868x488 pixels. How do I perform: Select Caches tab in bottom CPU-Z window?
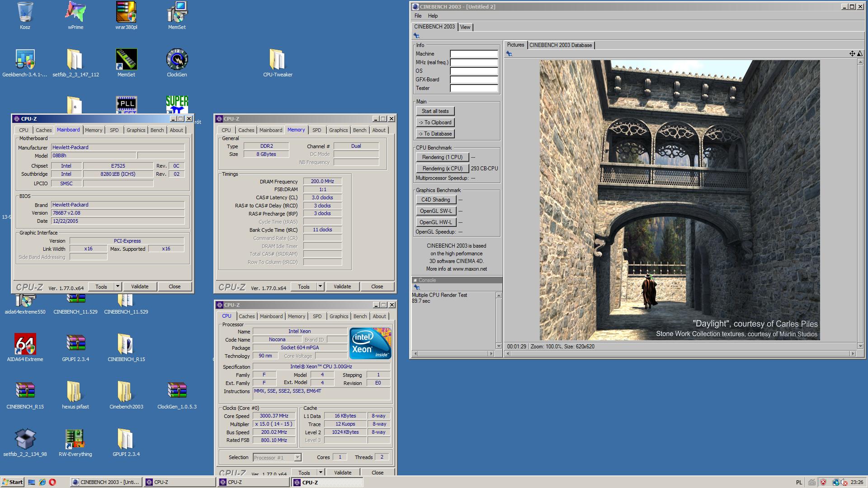pyautogui.click(x=247, y=316)
